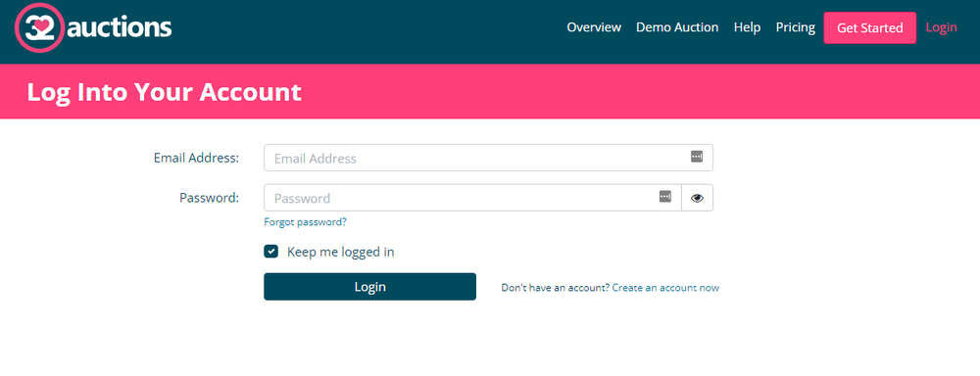
Task: Uncheck the Keep me logged in checkbox
Action: point(270,252)
